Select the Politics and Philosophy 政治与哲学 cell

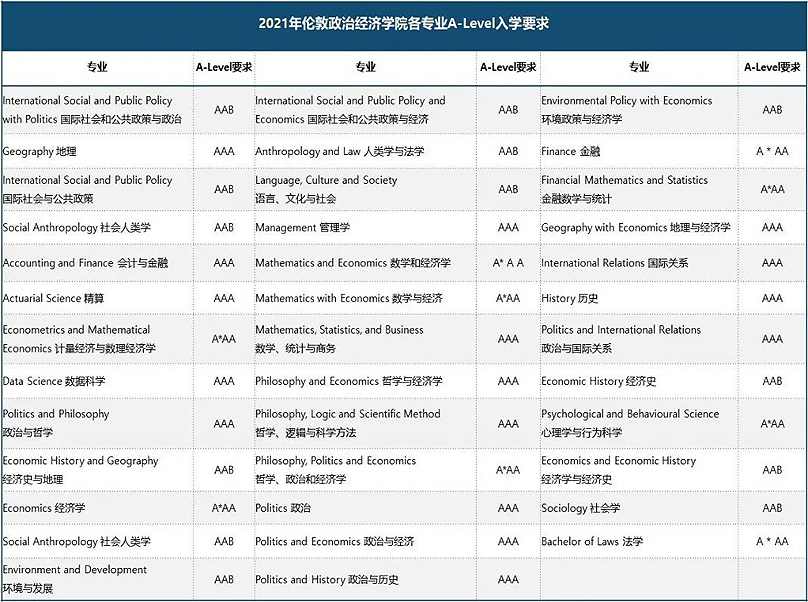coord(56,423)
